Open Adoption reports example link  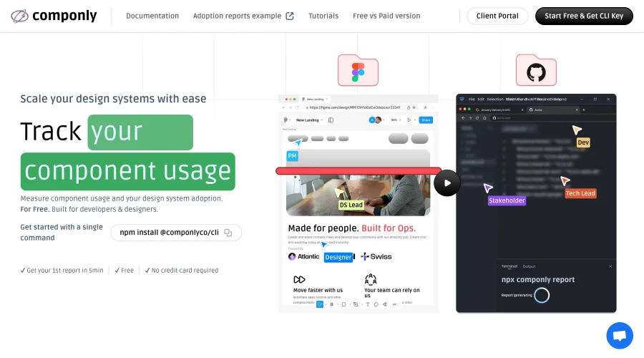pos(237,16)
